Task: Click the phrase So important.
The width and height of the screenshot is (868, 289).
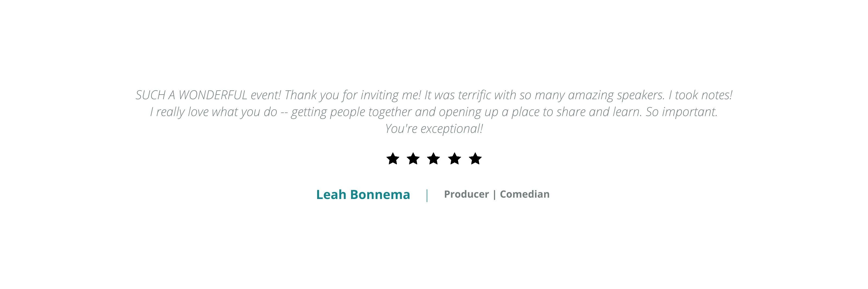Action: tap(682, 112)
